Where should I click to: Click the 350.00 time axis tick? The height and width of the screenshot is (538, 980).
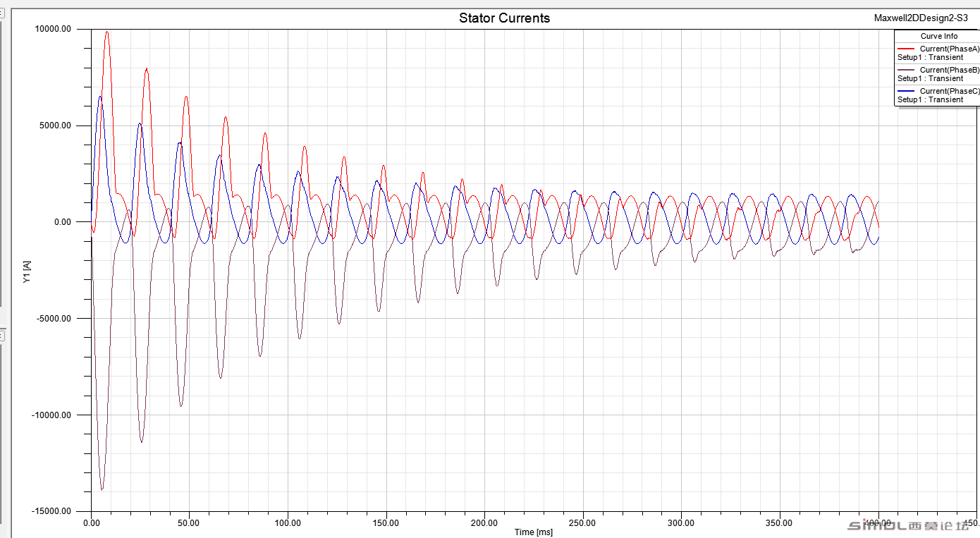tap(779, 523)
